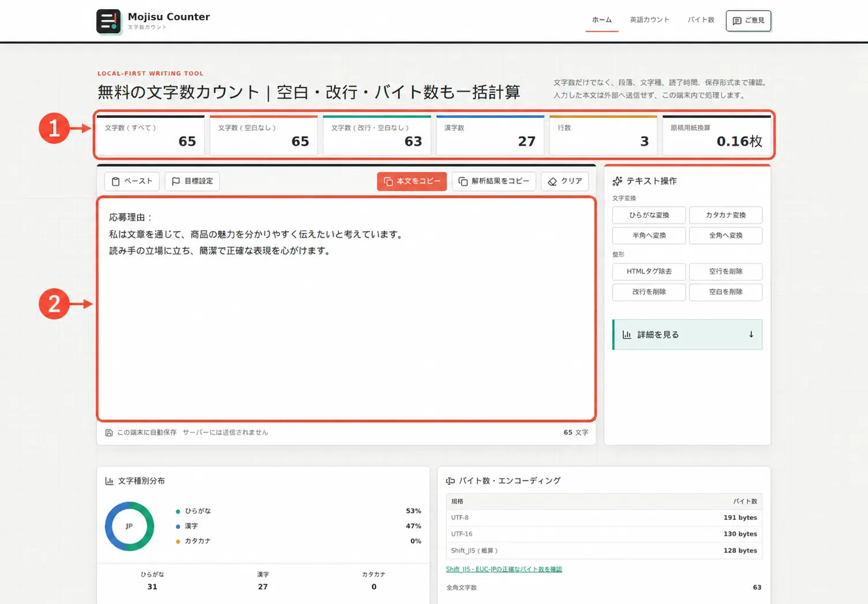868x604 pixels.
Task: Click the speech icon in ご意見 button
Action: coord(737,21)
